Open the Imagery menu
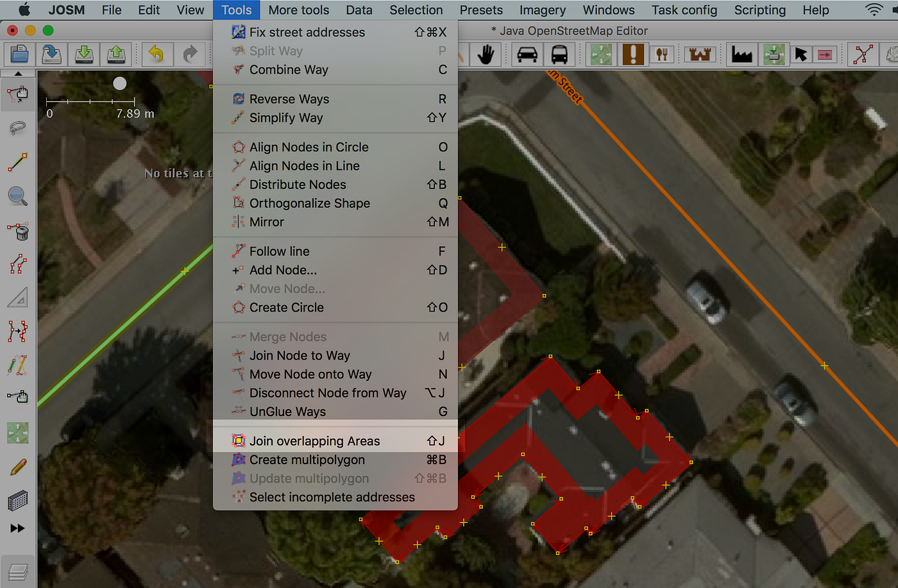Screen dimensions: 898x588 tap(543, 10)
